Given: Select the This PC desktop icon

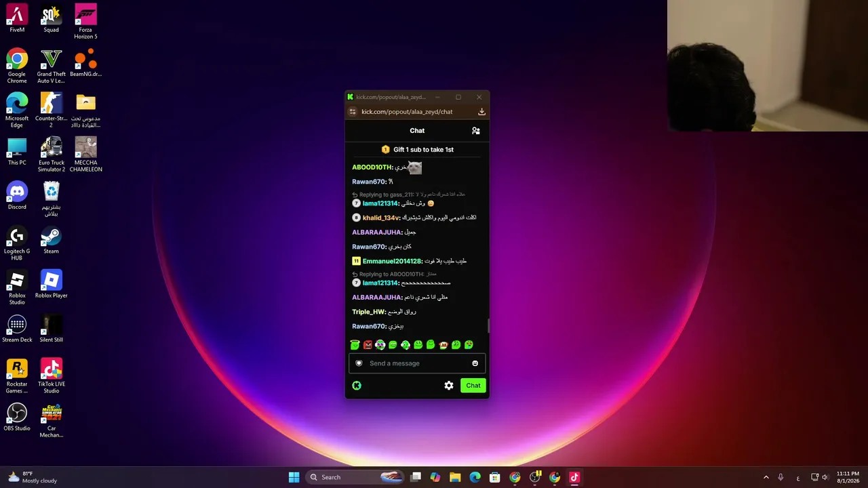Looking at the screenshot, I should coord(17,151).
